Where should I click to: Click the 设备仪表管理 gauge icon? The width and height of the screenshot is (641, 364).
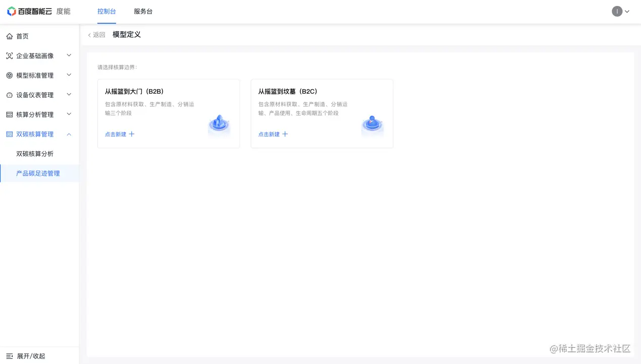pyautogui.click(x=9, y=94)
